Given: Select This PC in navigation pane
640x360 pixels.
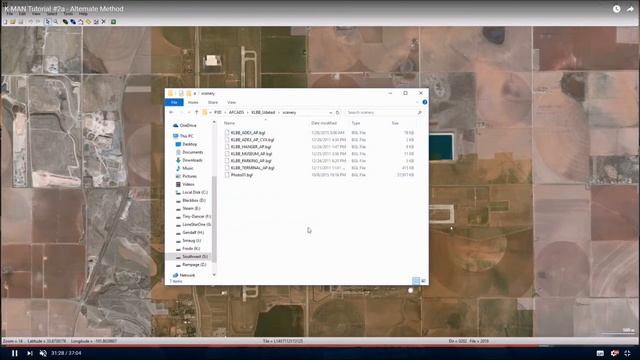Looking at the screenshot, I should 187,136.
